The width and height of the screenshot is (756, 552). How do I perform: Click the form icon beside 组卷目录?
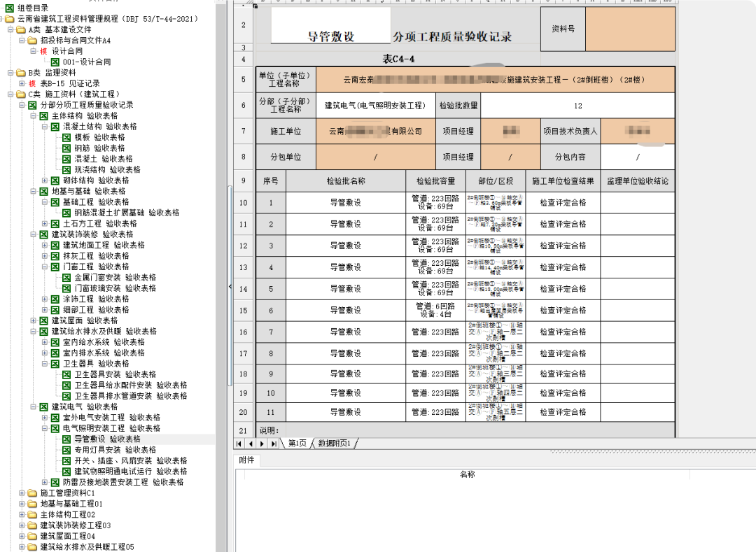pos(10,8)
